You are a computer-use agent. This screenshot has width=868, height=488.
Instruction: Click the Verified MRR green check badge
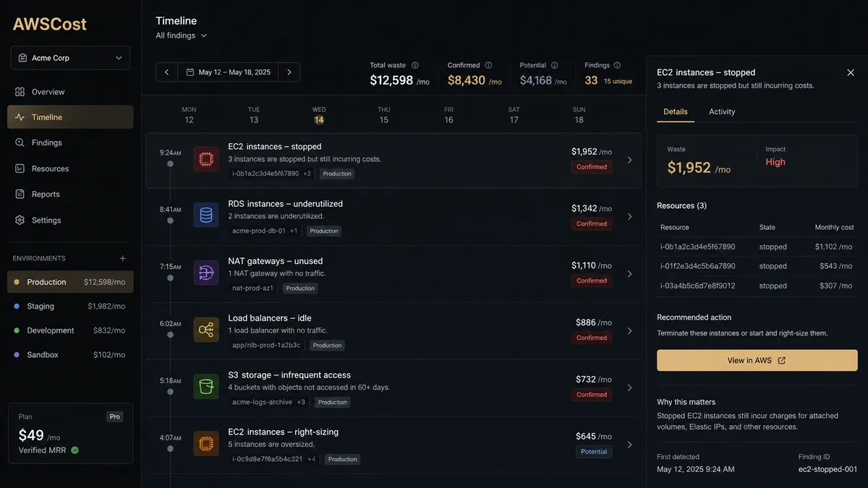coord(75,450)
